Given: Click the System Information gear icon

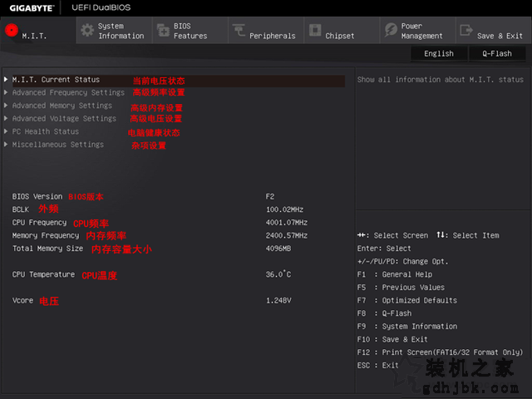Looking at the screenshot, I should pos(87,30).
